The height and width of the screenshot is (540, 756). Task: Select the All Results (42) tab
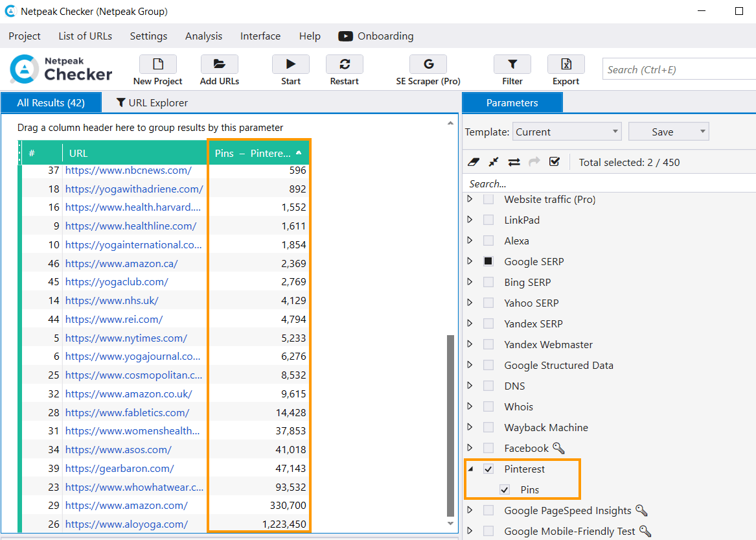click(51, 103)
